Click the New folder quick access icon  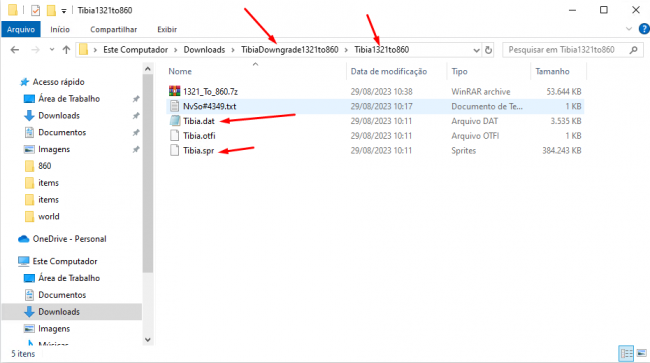(51, 10)
